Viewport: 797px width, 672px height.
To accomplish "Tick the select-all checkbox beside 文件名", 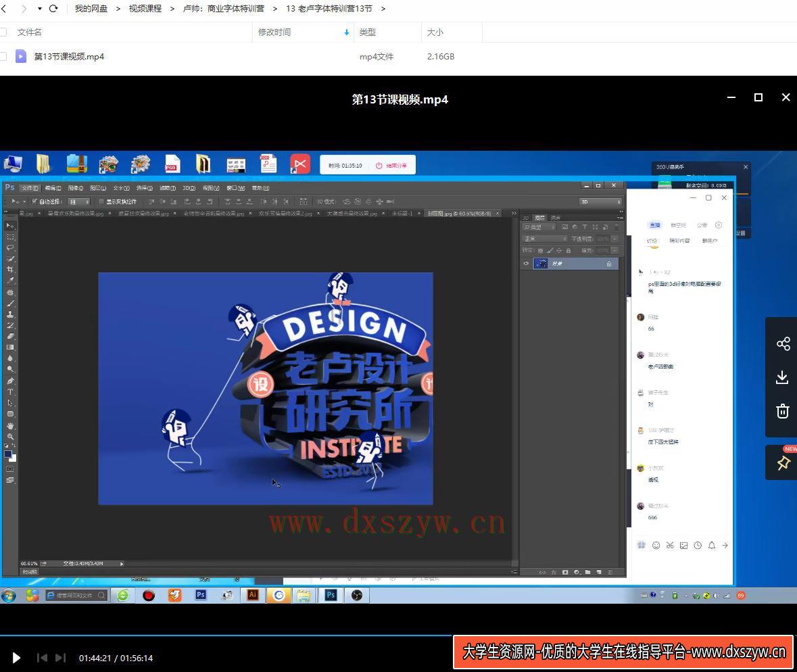I will coord(3,32).
